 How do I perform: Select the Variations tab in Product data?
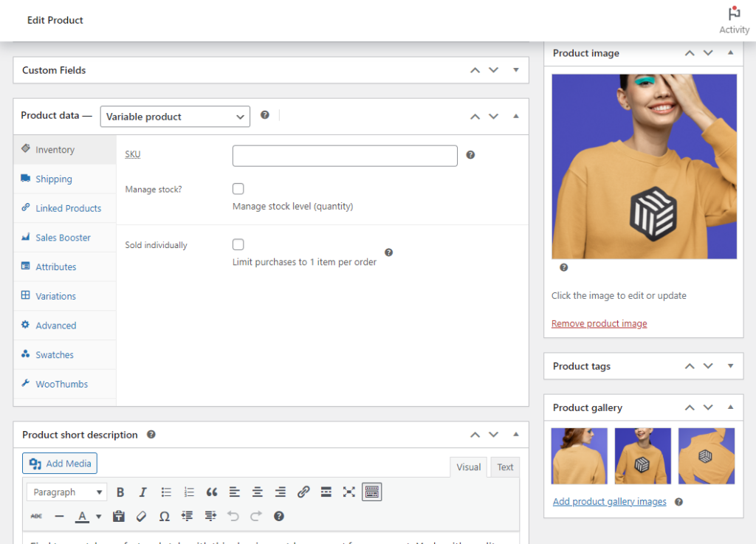coord(57,296)
